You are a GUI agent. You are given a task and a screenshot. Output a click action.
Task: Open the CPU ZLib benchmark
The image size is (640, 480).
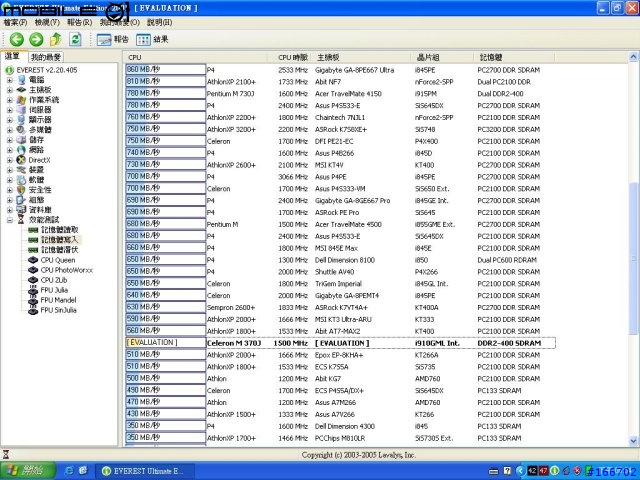48,280
